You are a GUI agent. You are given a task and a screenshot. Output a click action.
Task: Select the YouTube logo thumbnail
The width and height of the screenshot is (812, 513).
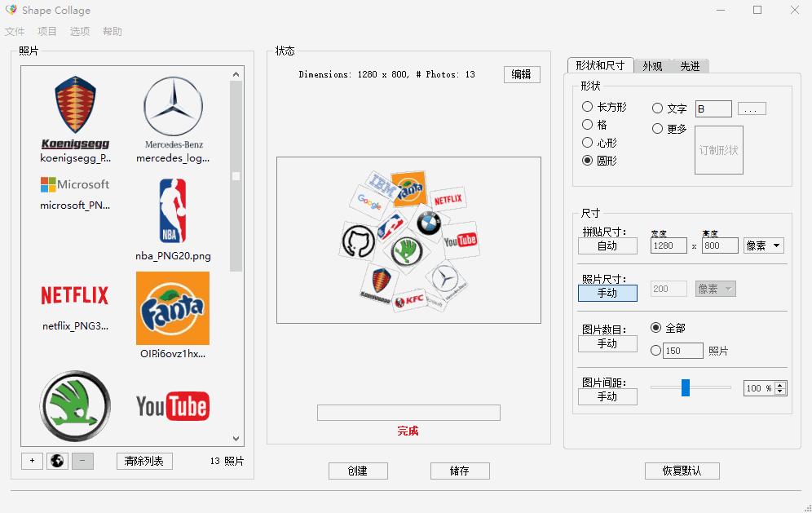[x=173, y=405]
